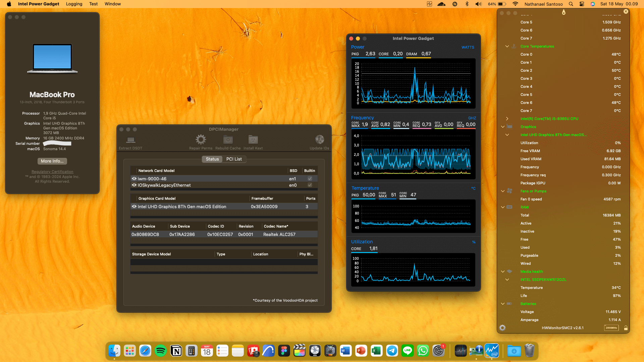Click the Rebuild Cache icon

point(228,139)
